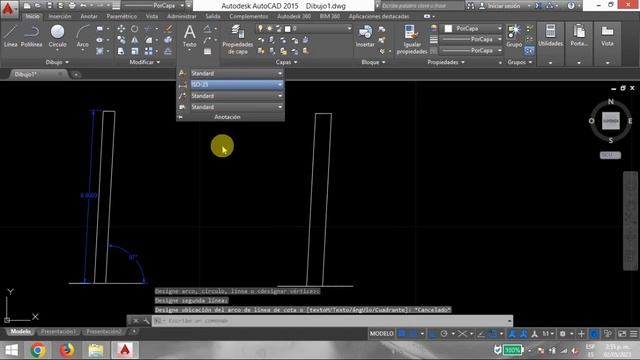The width and height of the screenshot is (640, 360).
Task: Open the Texto annotation tool
Action: point(189,36)
